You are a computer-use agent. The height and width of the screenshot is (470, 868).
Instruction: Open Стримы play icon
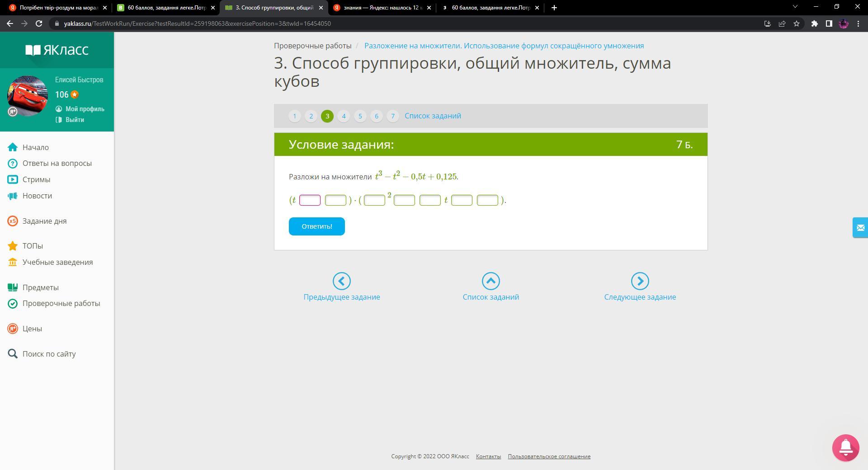[x=13, y=179]
